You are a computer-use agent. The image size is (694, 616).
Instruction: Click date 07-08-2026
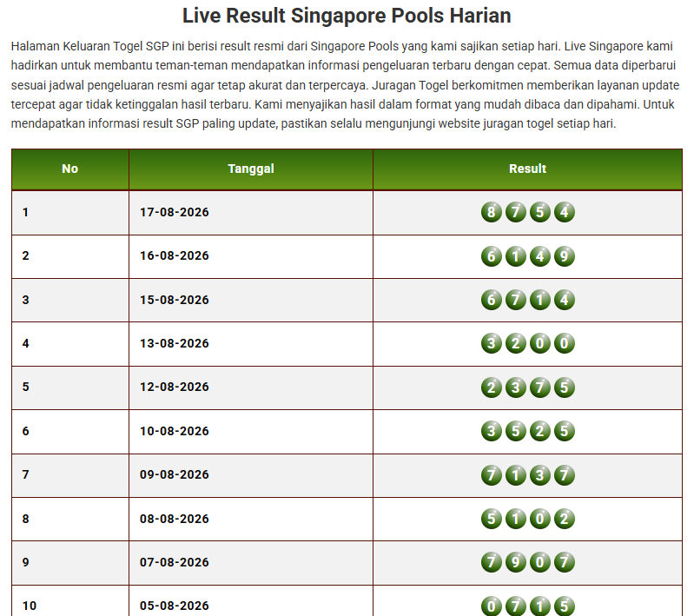pos(175,562)
